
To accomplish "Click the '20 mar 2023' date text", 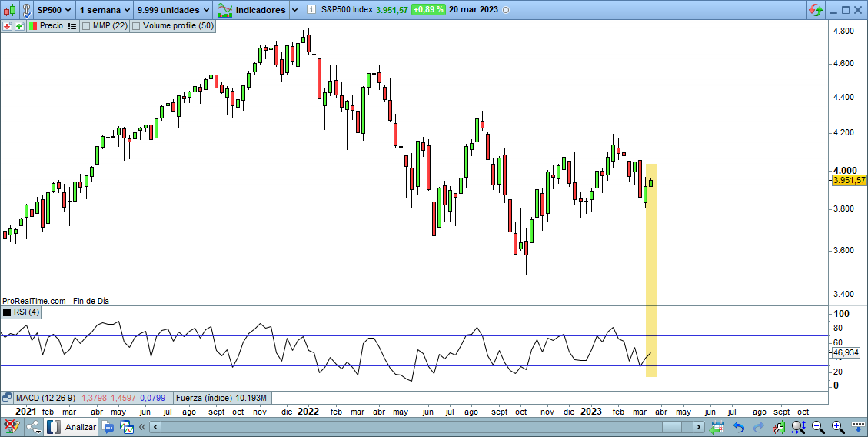I will pos(474,10).
